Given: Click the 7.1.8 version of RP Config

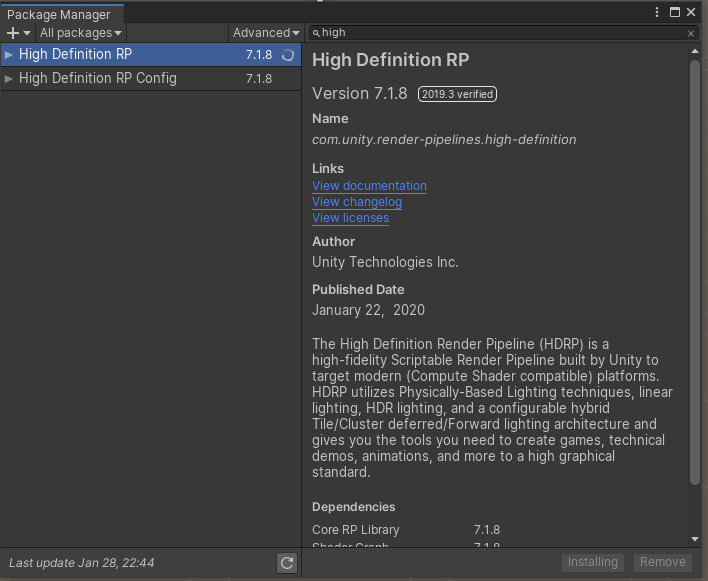Looking at the screenshot, I should tap(259, 79).
